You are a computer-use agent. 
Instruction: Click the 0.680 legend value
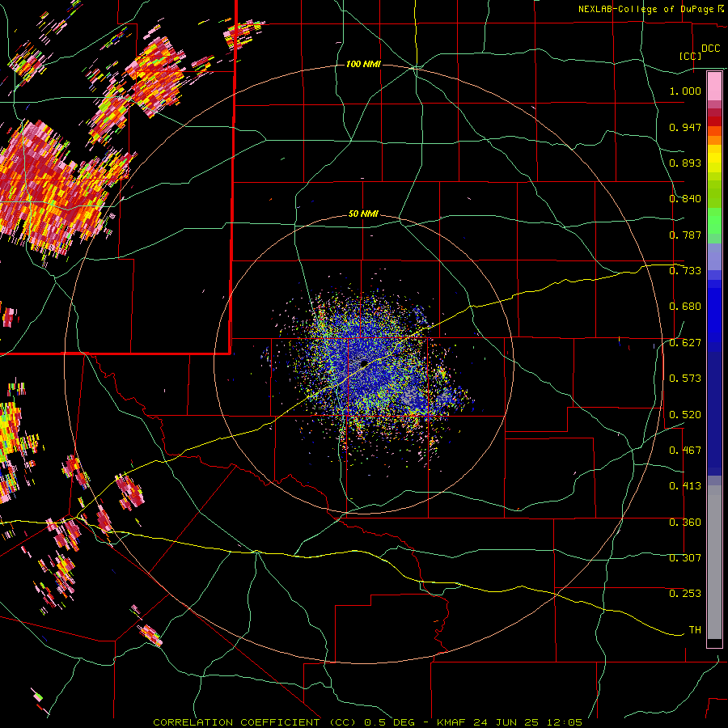click(685, 307)
